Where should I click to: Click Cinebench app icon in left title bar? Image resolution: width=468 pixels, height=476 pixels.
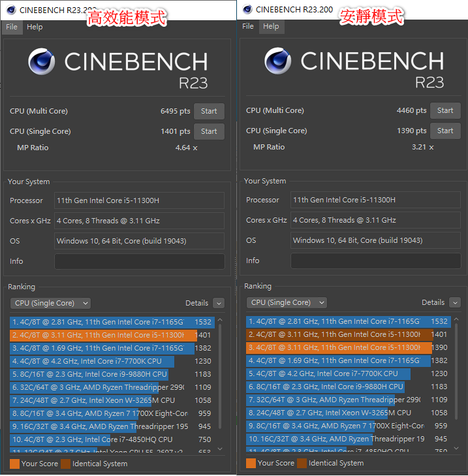(x=11, y=10)
